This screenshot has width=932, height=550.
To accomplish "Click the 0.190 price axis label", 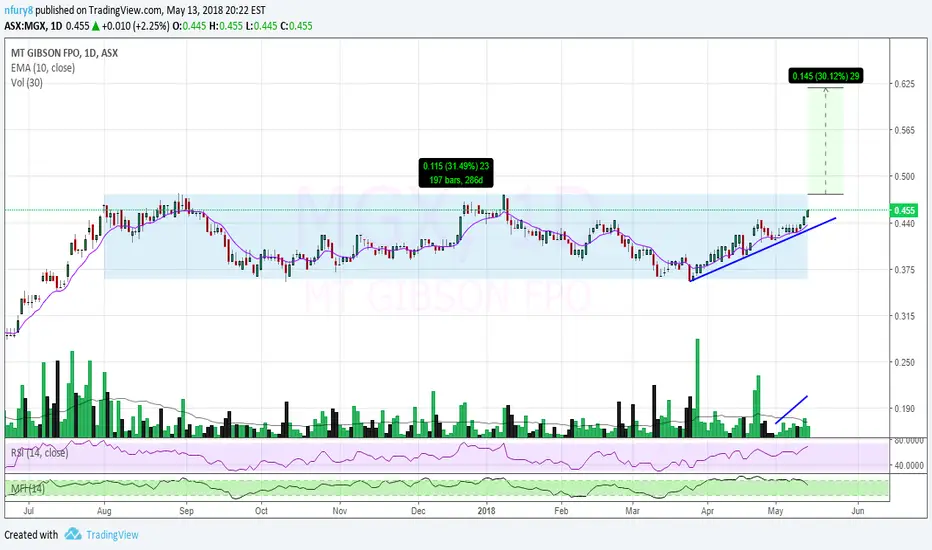I will [x=905, y=409].
